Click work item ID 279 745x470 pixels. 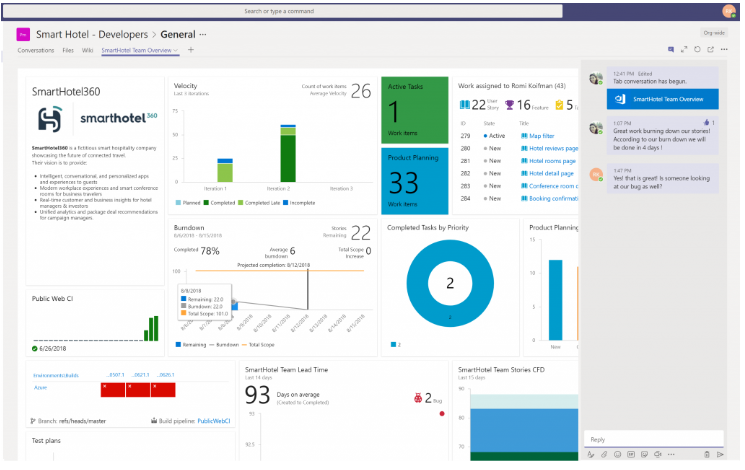click(465, 136)
